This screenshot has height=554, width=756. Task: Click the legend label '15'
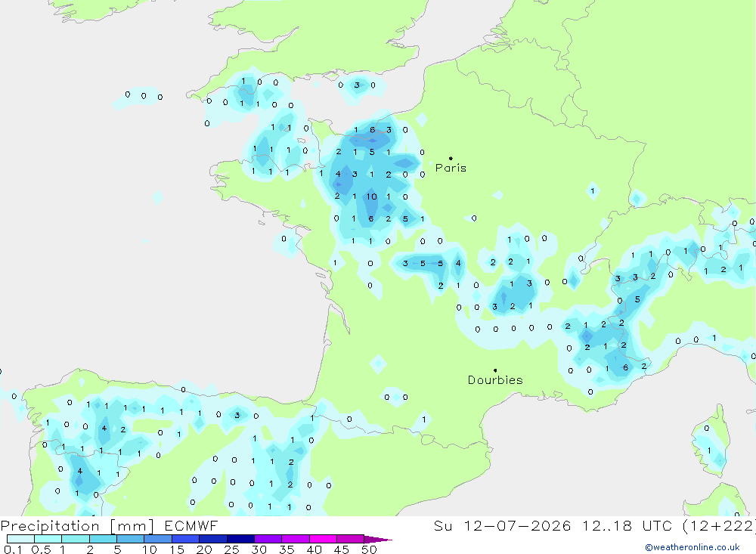pos(176,549)
